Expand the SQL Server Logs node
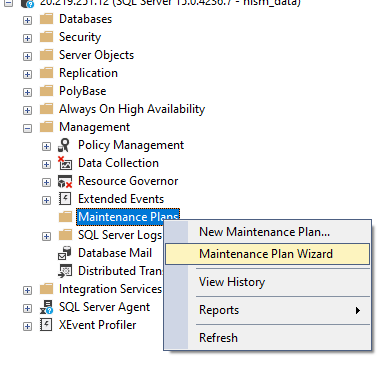The image size is (390, 366). click(46, 236)
